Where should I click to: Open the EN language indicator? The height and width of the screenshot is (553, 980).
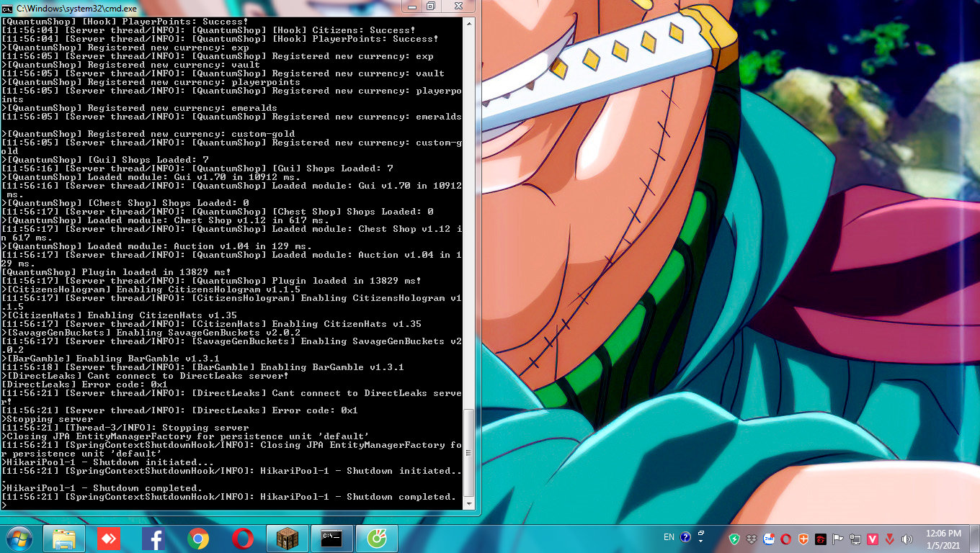[669, 537]
